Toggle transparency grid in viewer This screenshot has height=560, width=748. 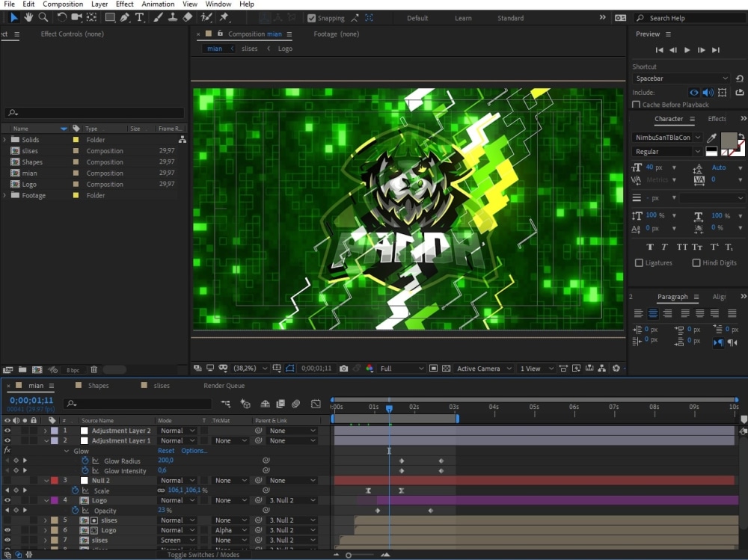coord(446,369)
